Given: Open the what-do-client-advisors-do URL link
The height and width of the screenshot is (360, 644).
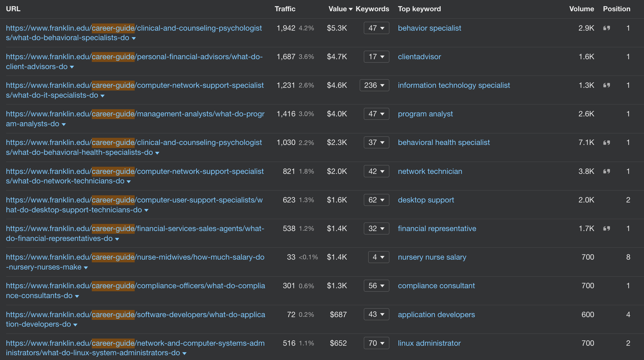Looking at the screenshot, I should [x=134, y=61].
